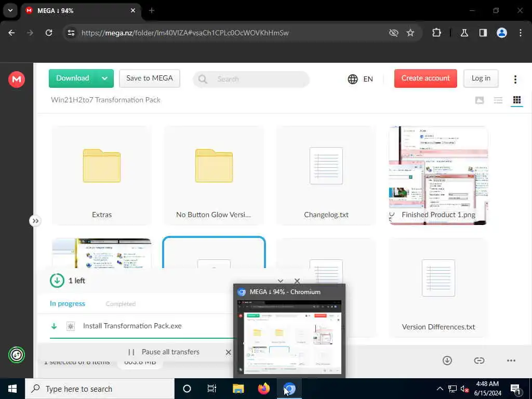Open Firefox from taskbar
This screenshot has width=532, height=399.
point(263,389)
